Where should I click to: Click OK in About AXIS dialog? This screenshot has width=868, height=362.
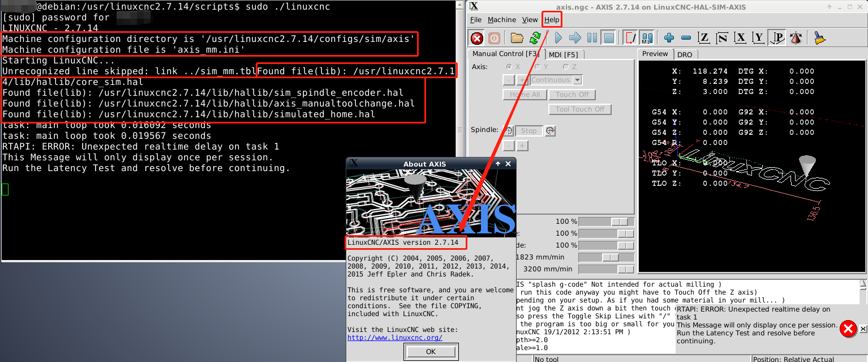pyautogui.click(x=431, y=352)
